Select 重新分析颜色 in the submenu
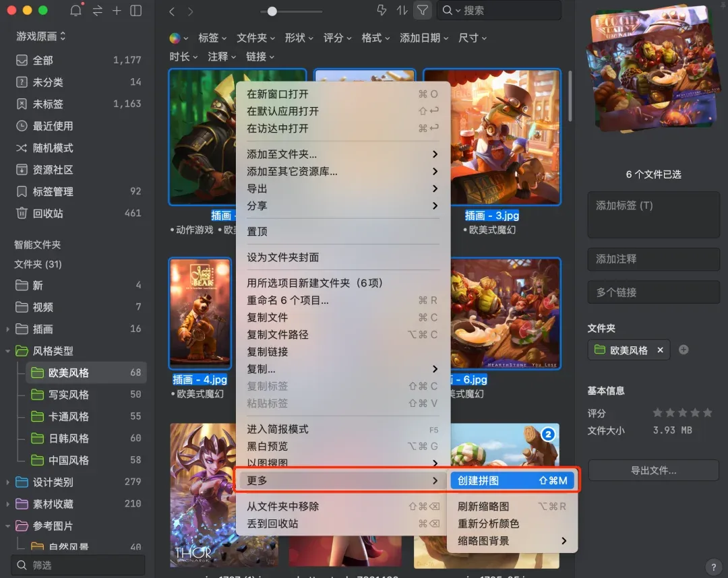Image resolution: width=728 pixels, height=578 pixels. click(x=512, y=523)
